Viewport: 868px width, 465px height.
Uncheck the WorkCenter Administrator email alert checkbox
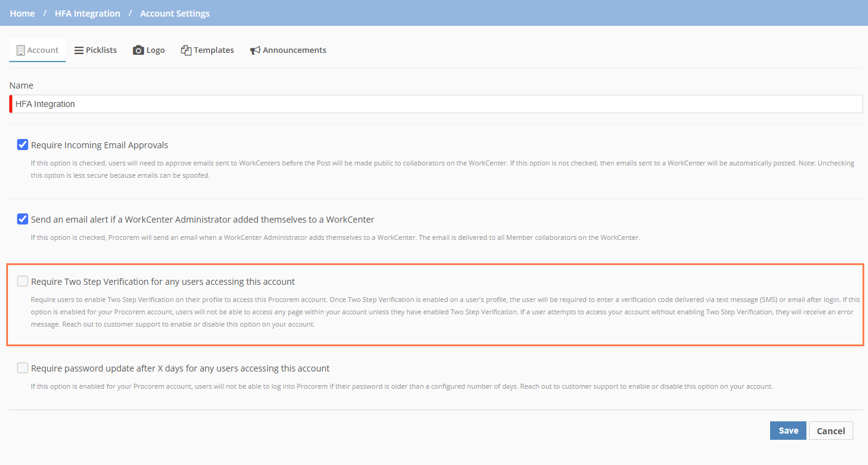click(23, 219)
